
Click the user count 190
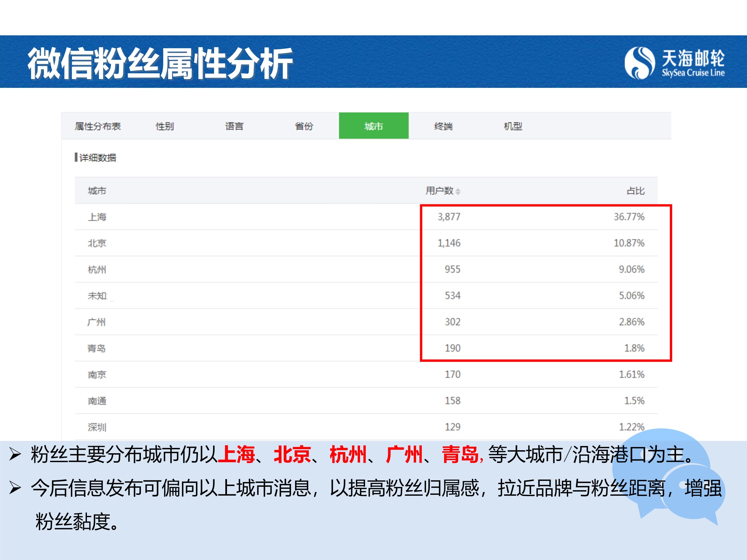(452, 348)
